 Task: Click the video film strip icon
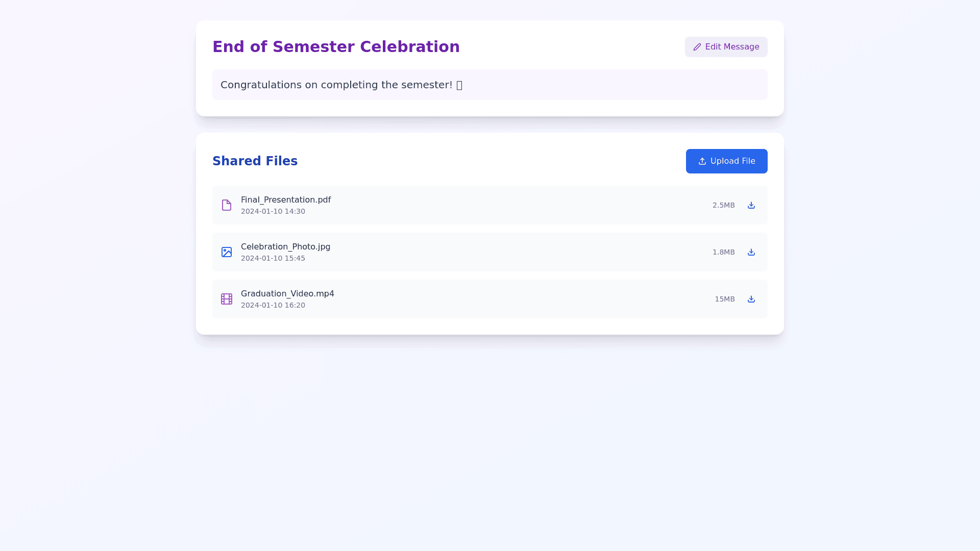[227, 299]
